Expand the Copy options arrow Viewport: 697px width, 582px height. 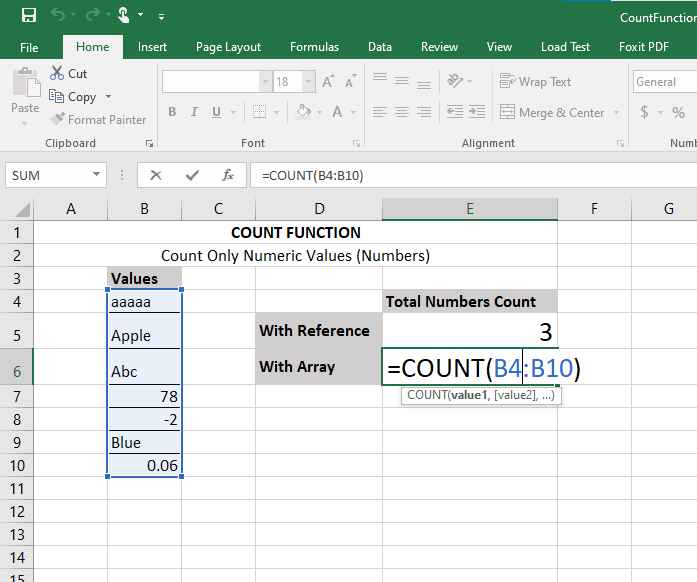[108, 96]
